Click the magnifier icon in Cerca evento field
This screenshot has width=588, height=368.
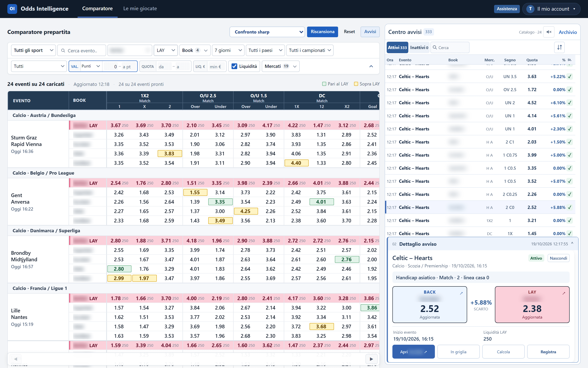(x=63, y=50)
